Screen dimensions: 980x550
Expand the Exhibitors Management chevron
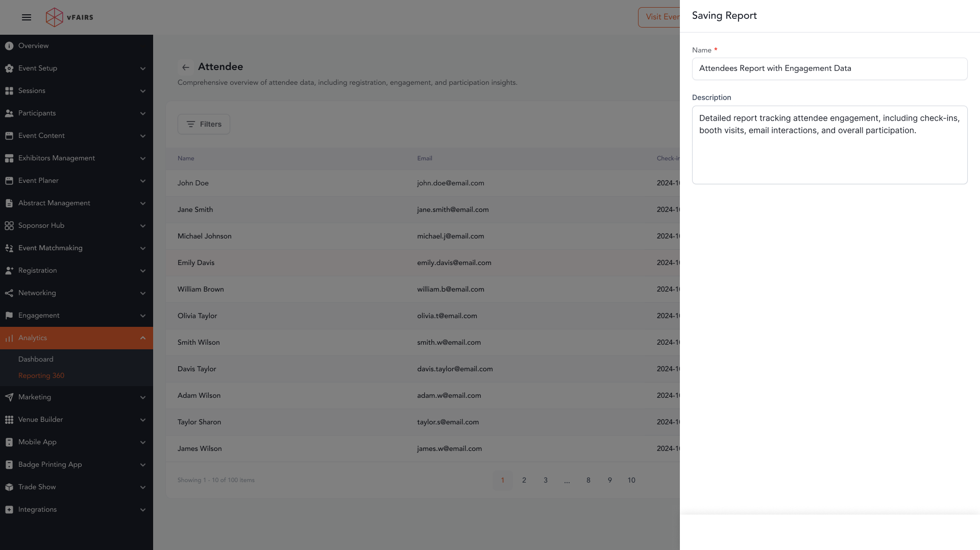(x=143, y=158)
